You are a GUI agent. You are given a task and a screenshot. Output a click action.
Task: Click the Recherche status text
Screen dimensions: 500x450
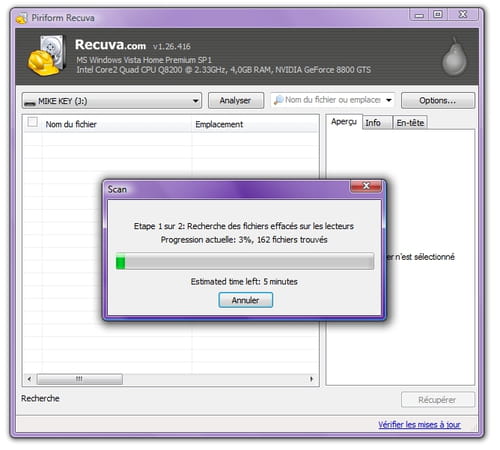pos(40,398)
